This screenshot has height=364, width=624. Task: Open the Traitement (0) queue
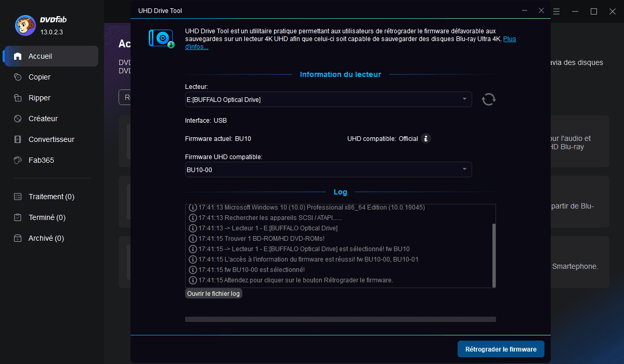click(x=50, y=197)
